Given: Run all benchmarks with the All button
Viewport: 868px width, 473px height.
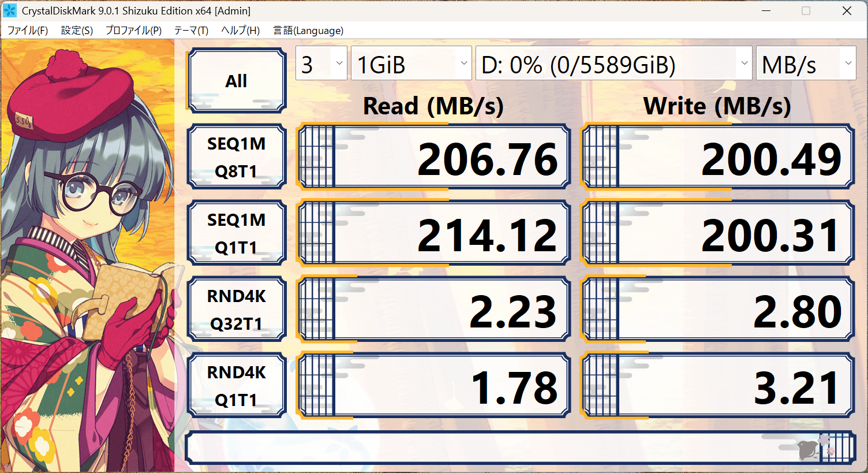Looking at the screenshot, I should 237,80.
